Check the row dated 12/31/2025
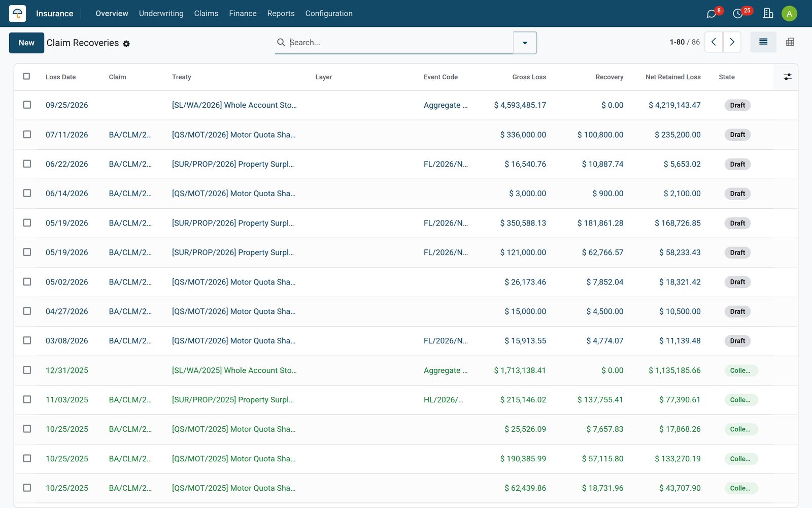The width and height of the screenshot is (812, 508). click(27, 370)
